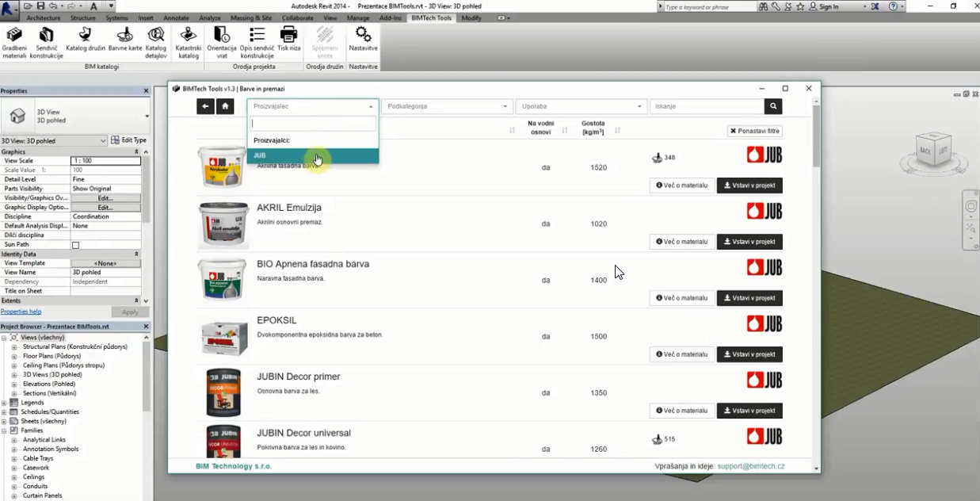The width and height of the screenshot is (980, 501).
Task: Click the Help question mark icon
Action: [894, 6]
